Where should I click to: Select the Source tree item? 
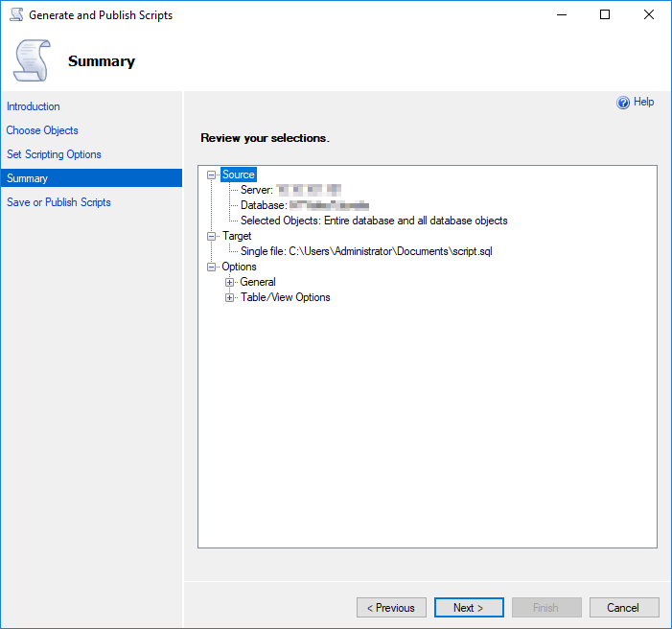tap(239, 175)
